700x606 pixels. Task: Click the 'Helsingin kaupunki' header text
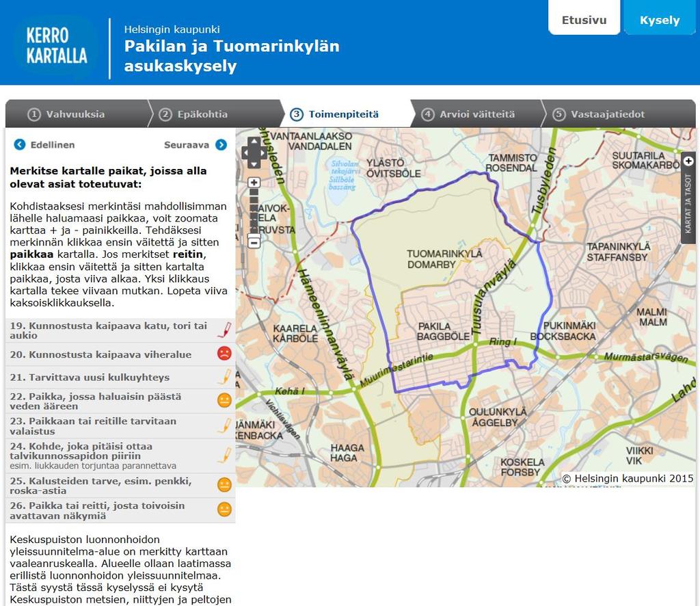(x=172, y=29)
